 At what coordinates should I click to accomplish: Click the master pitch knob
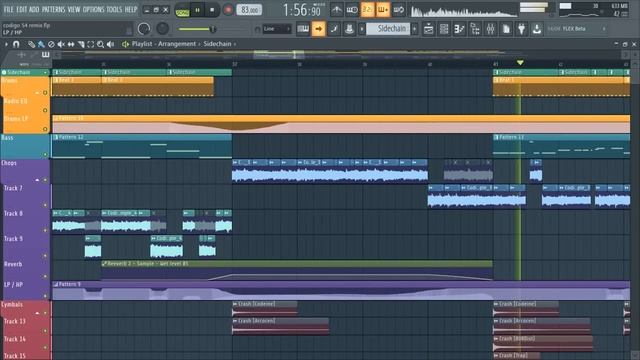(162, 28)
